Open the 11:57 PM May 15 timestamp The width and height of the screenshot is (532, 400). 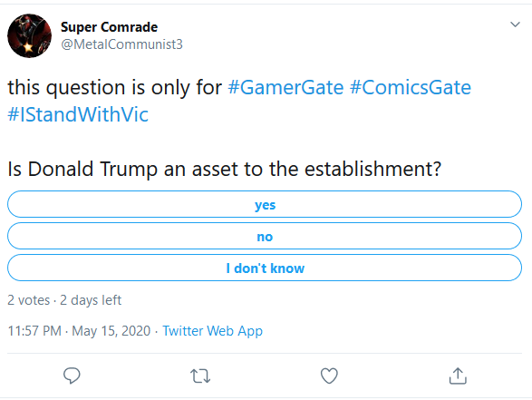click(79, 331)
